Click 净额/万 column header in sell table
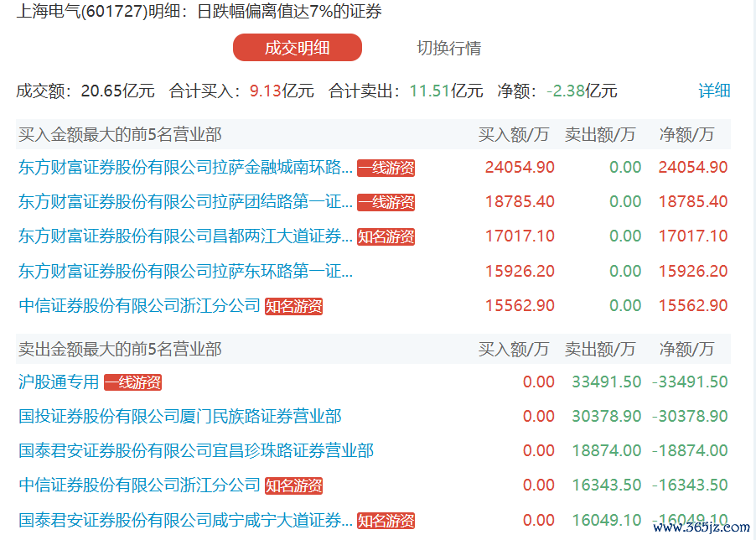This screenshot has width=756, height=540. coord(686,349)
